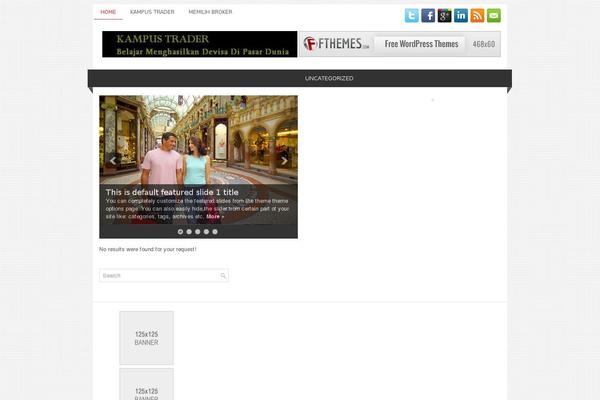Go to previous slide with left arrow
This screenshot has width=600, height=400.
tap(112, 161)
